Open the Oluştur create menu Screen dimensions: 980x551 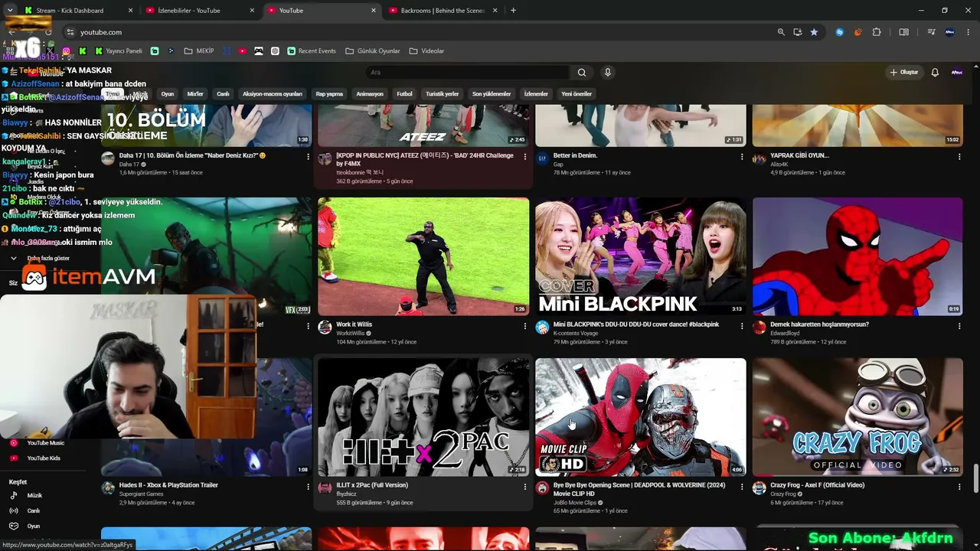coord(904,73)
